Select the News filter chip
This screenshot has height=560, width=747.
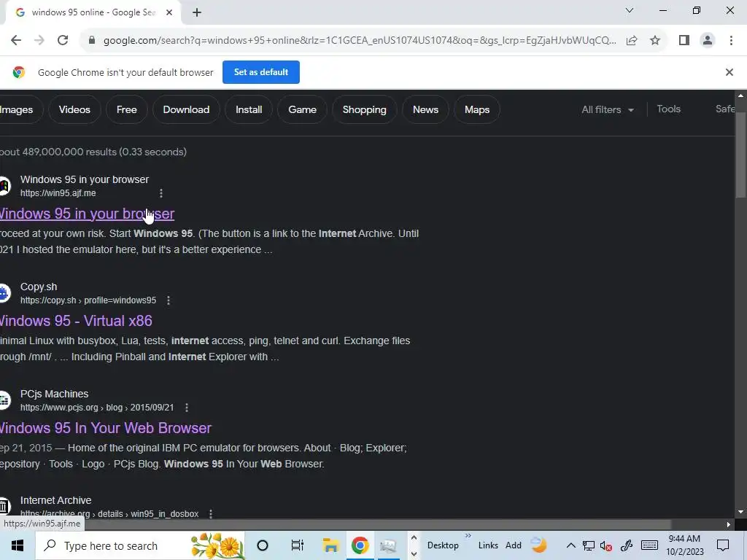coord(425,109)
